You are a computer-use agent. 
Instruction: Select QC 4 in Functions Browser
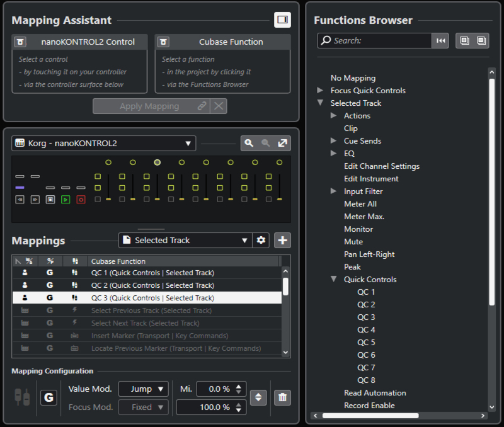tap(366, 329)
